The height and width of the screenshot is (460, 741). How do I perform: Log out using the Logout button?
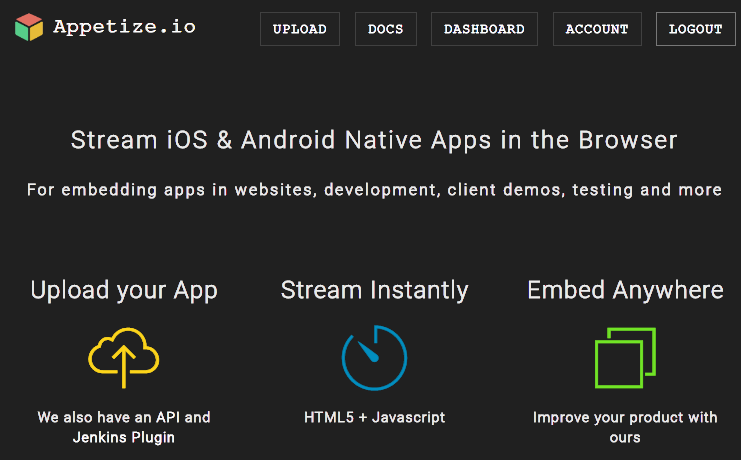(695, 29)
